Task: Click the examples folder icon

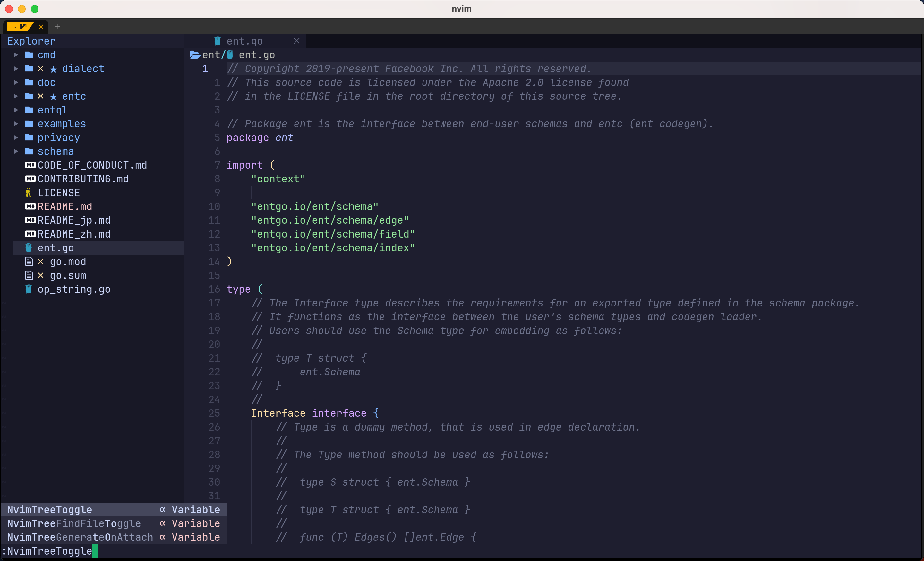Action: pyautogui.click(x=29, y=124)
